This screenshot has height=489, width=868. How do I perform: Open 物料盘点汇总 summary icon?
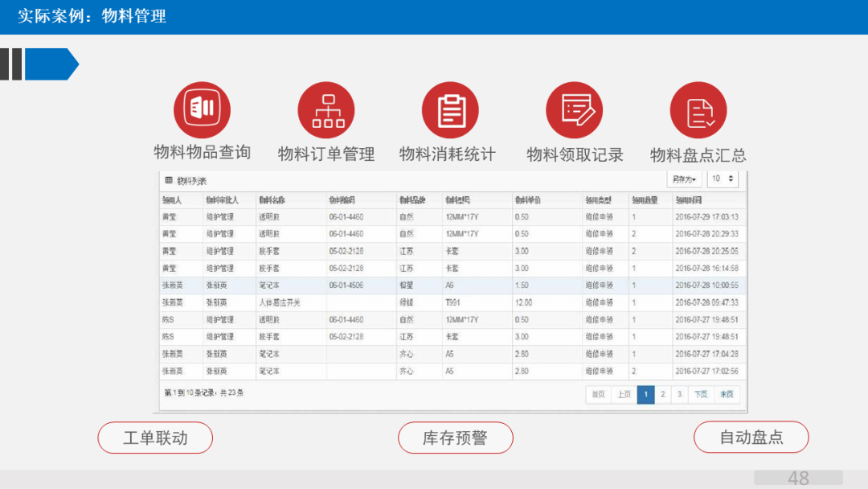coord(698,109)
